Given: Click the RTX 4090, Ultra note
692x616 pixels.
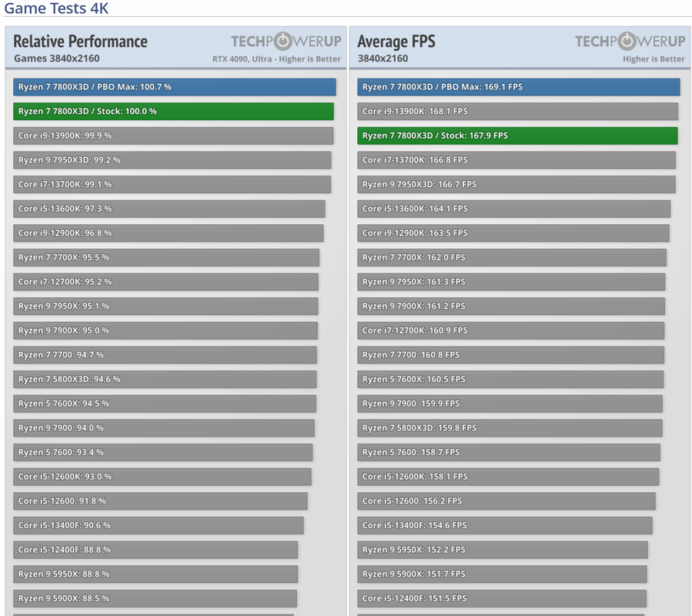Looking at the screenshot, I should pyautogui.click(x=276, y=59).
